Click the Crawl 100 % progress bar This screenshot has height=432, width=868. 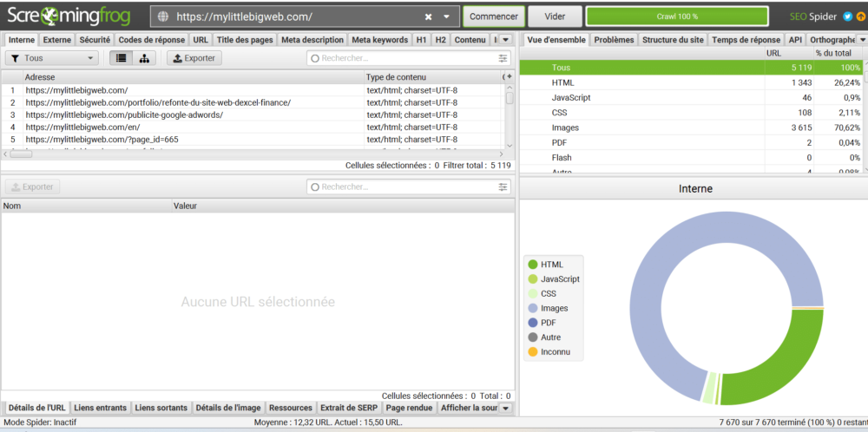[x=677, y=16]
